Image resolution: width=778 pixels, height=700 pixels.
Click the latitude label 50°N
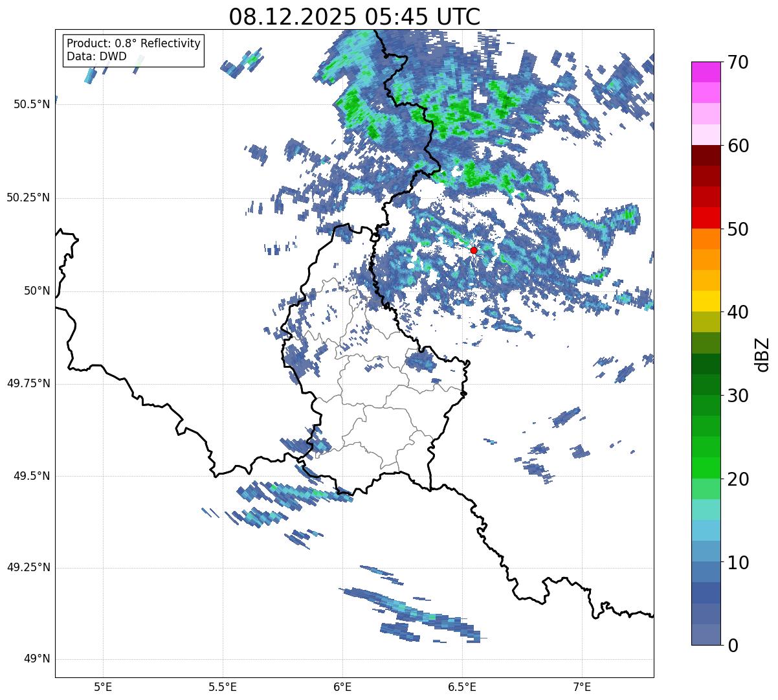click(37, 291)
